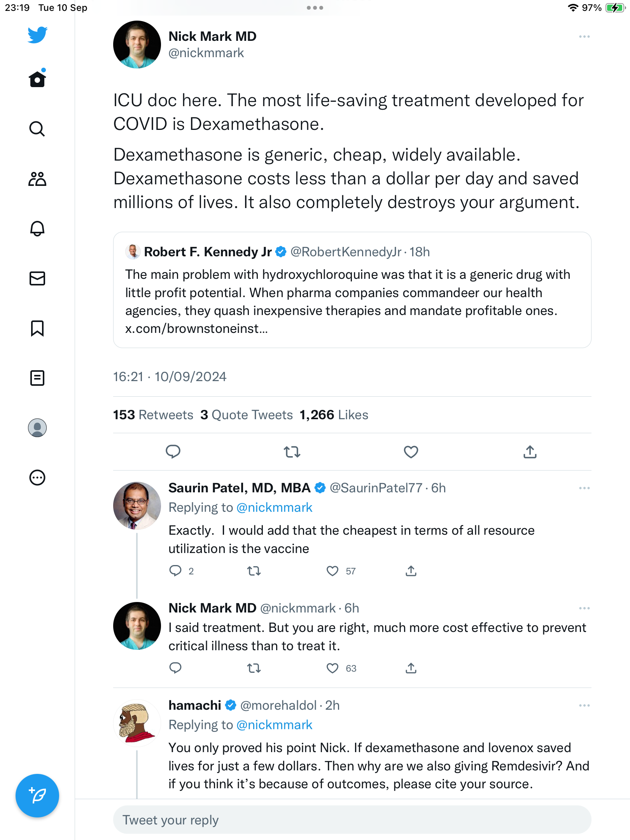This screenshot has width=630, height=840.
Task: Open the profile avatar in sidebar
Action: pyautogui.click(x=37, y=428)
